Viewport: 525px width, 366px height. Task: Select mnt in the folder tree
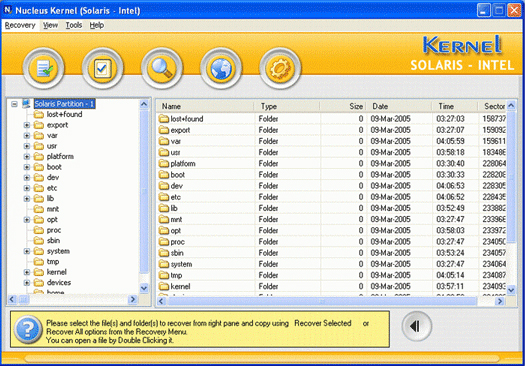[x=53, y=209]
